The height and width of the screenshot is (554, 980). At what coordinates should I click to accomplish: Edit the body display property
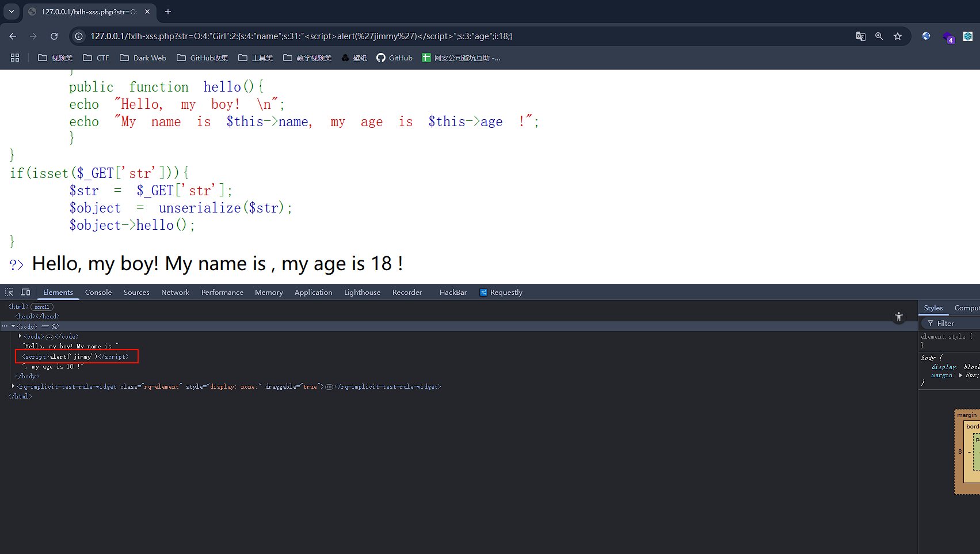pyautogui.click(x=944, y=367)
